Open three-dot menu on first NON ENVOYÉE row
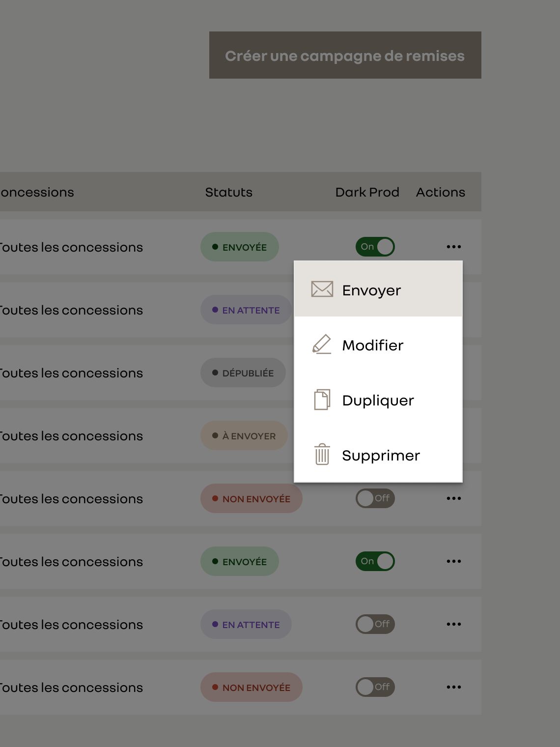The width and height of the screenshot is (560, 747). pyautogui.click(x=454, y=498)
